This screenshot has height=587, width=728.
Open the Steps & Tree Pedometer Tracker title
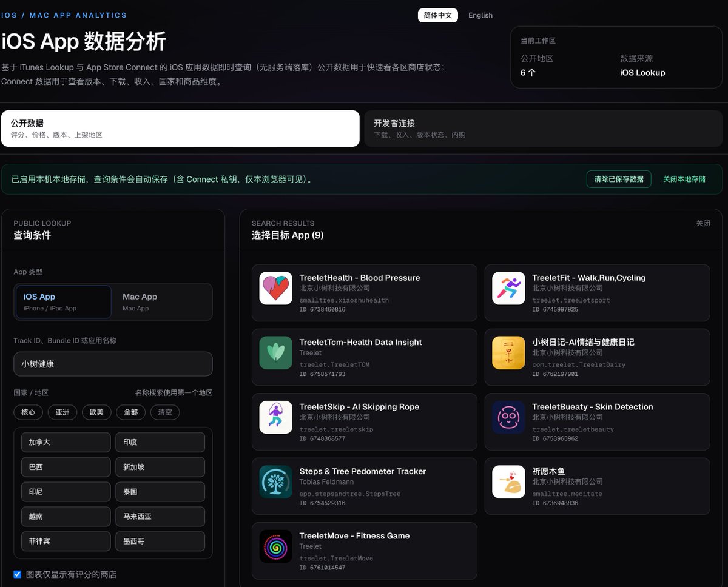tap(363, 471)
